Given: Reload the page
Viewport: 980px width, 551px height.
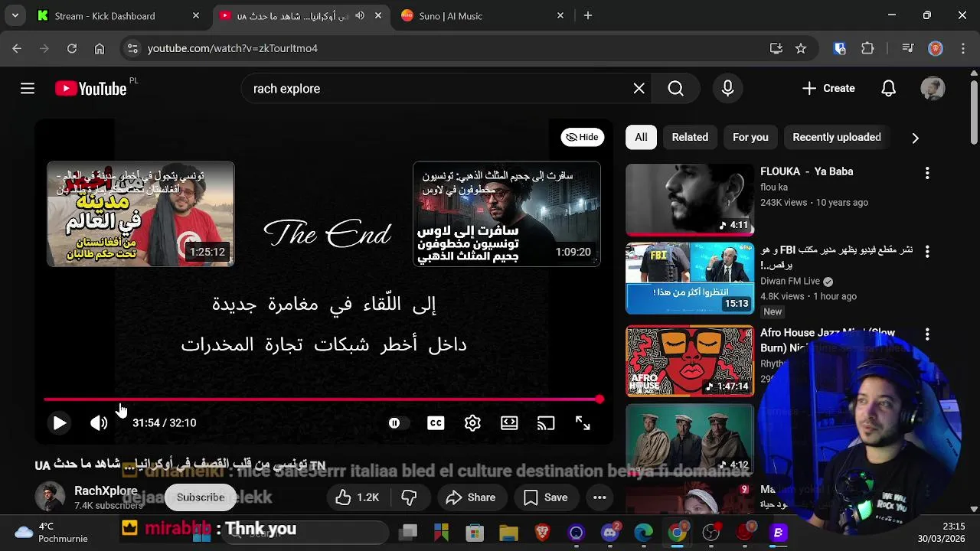Looking at the screenshot, I should pos(72,48).
